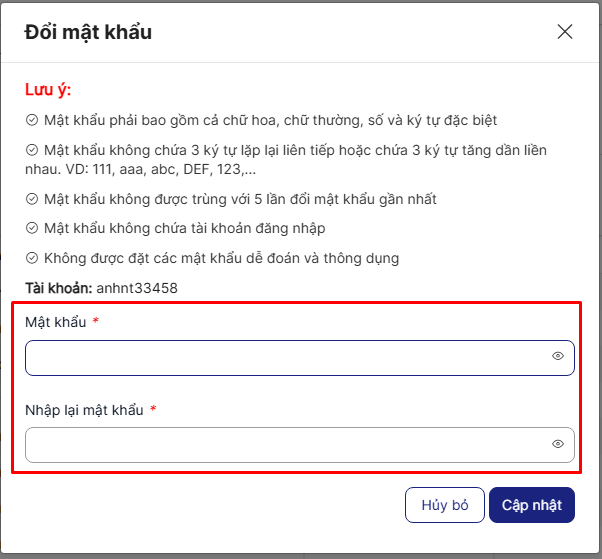Click the red Lưu ý heading

tap(48, 90)
